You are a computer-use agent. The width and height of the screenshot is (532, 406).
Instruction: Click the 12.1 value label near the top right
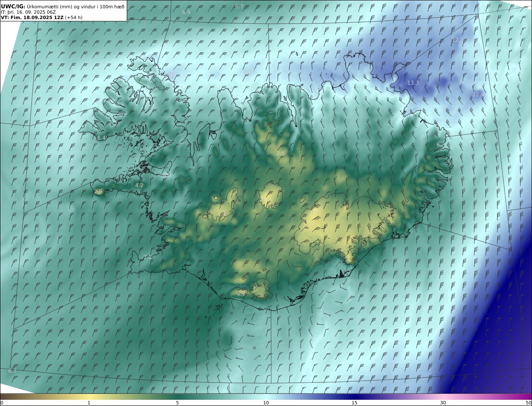pos(458,40)
